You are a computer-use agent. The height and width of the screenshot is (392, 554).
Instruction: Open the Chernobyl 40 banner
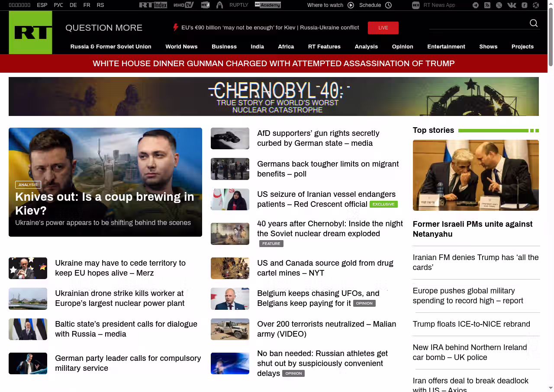pyautogui.click(x=274, y=96)
